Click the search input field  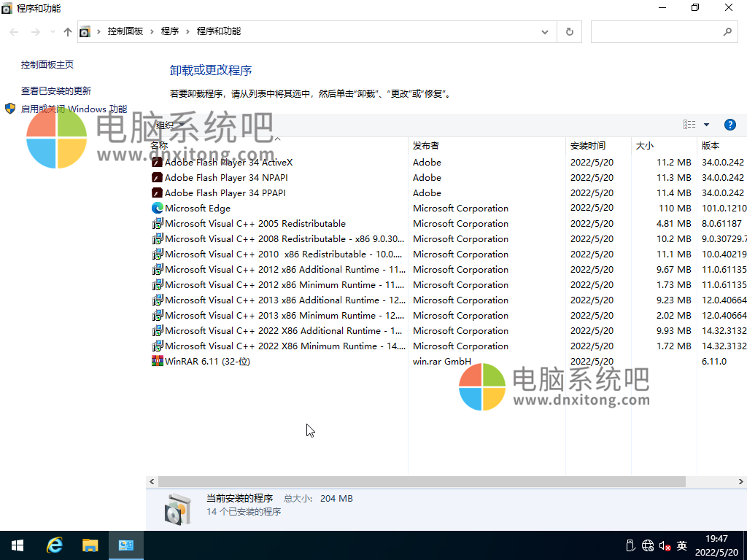[x=657, y=31]
